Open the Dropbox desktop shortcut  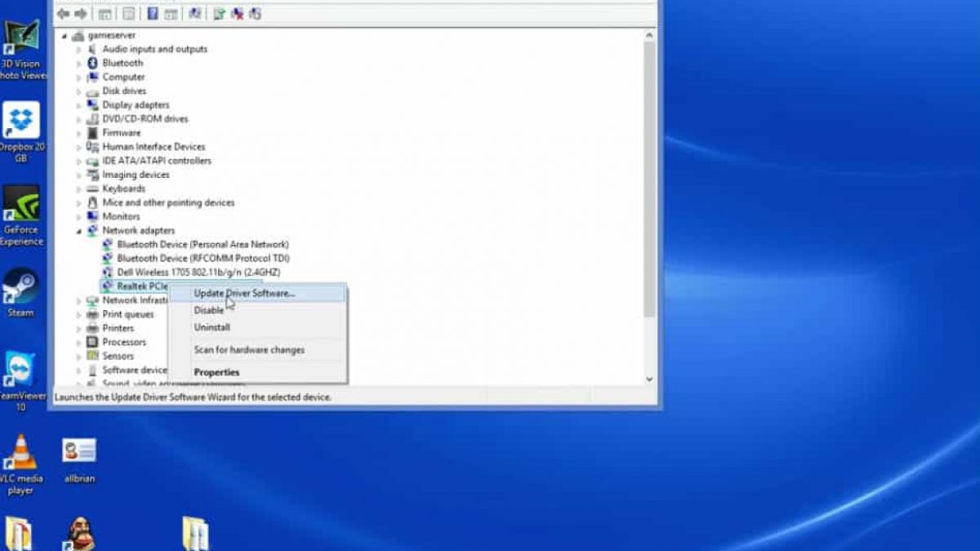tap(22, 132)
